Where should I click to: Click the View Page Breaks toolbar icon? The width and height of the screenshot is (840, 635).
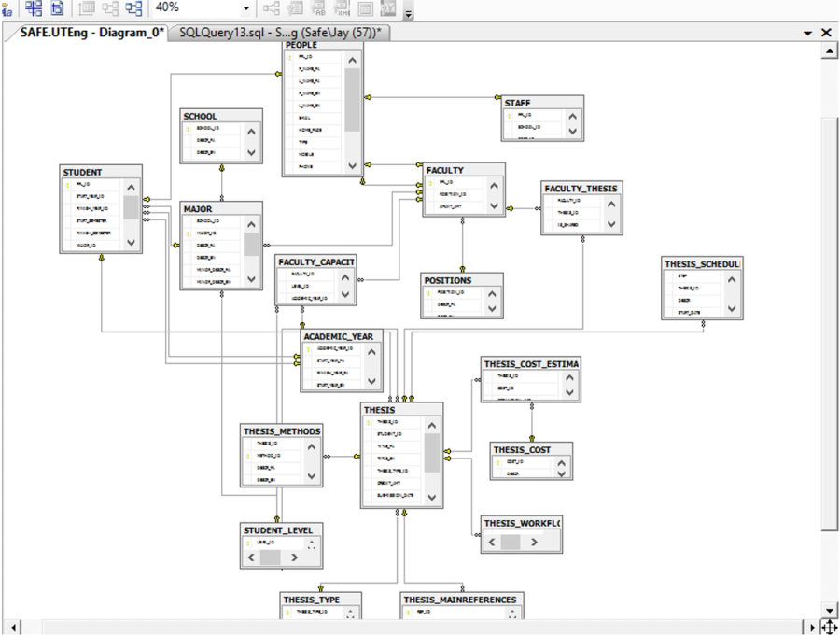click(35, 7)
